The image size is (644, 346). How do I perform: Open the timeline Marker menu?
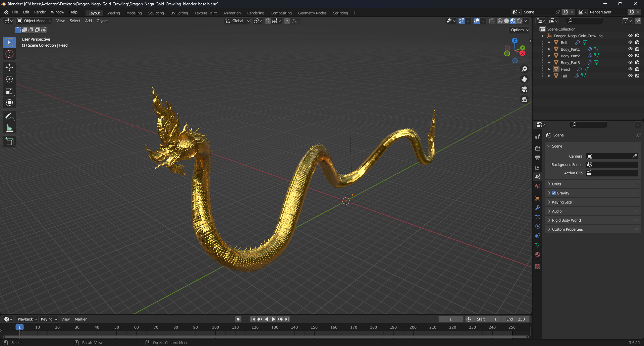tap(80, 319)
